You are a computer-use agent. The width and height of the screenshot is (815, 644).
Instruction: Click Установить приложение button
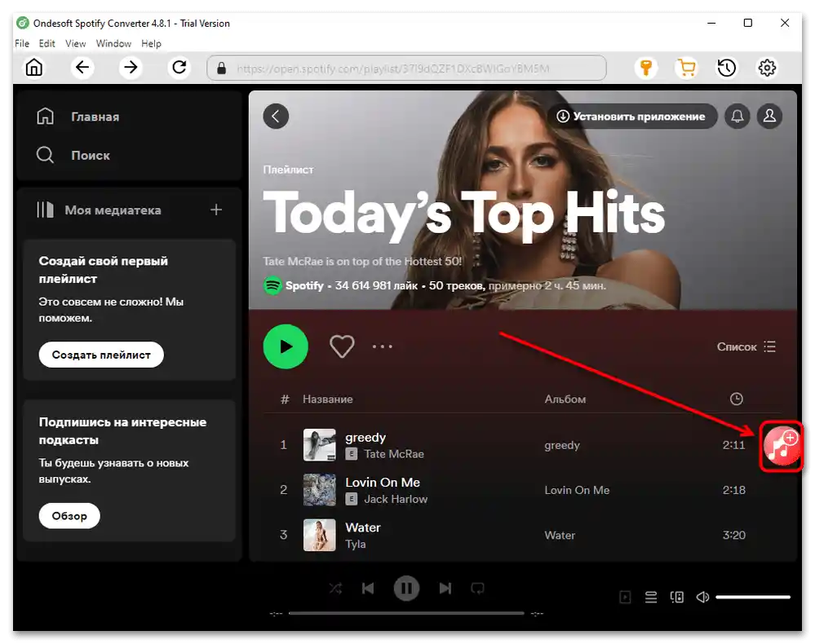(632, 117)
